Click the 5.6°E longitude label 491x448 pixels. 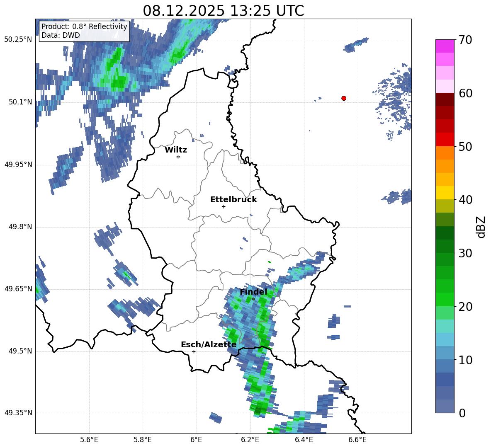(89, 440)
